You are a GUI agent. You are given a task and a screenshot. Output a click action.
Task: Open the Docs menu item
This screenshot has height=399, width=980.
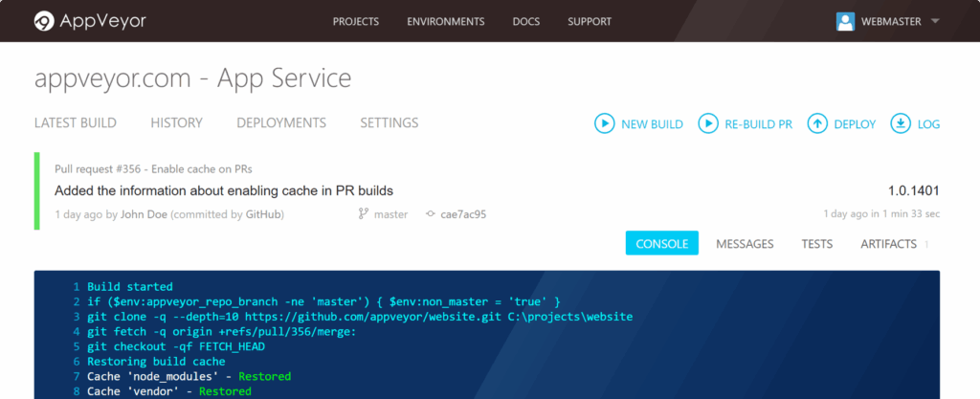point(526,21)
